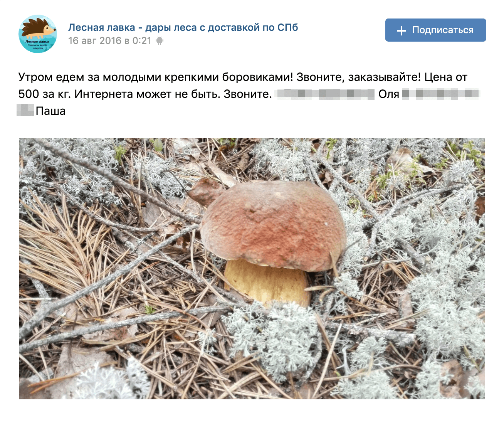The height and width of the screenshot is (424, 504).
Task: Click the blurred fragment before Паша
Action: point(26,111)
